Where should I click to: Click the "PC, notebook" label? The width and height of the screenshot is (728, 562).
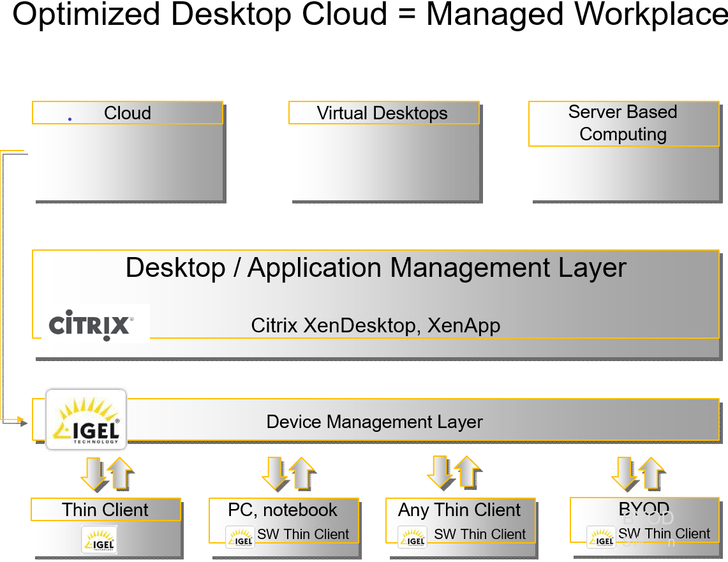pos(282,510)
